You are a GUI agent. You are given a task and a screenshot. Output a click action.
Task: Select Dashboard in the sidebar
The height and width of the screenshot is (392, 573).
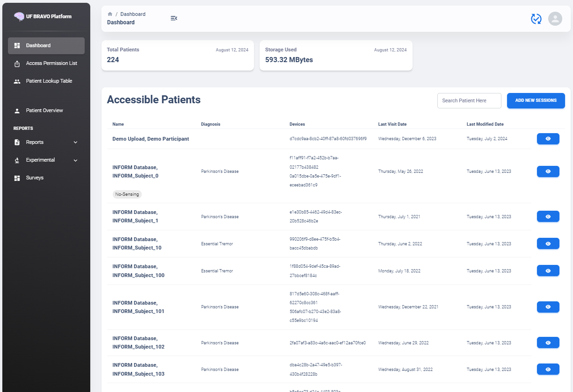pos(38,46)
